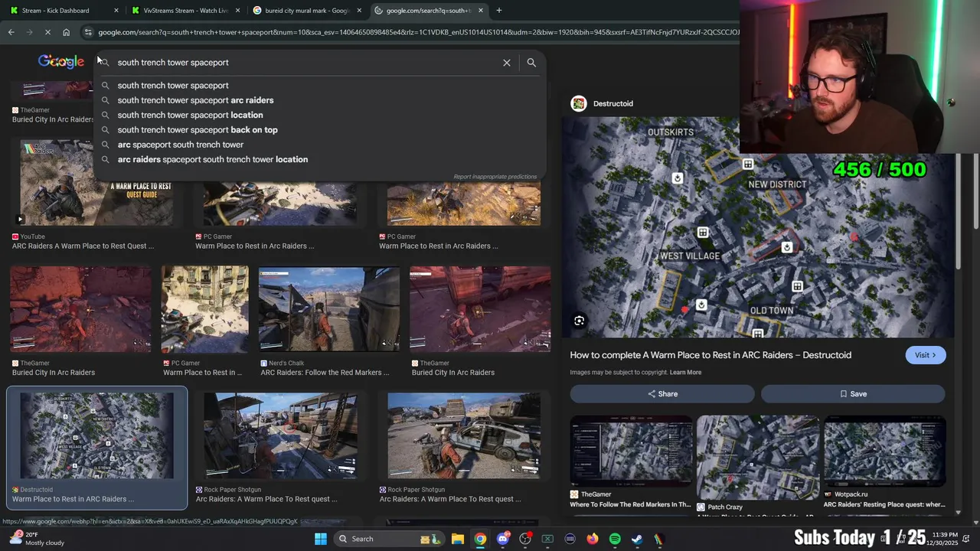The height and width of the screenshot is (551, 980).
Task: Choose the first suggestion 'south trench tower spaceport'
Action: 321,86
